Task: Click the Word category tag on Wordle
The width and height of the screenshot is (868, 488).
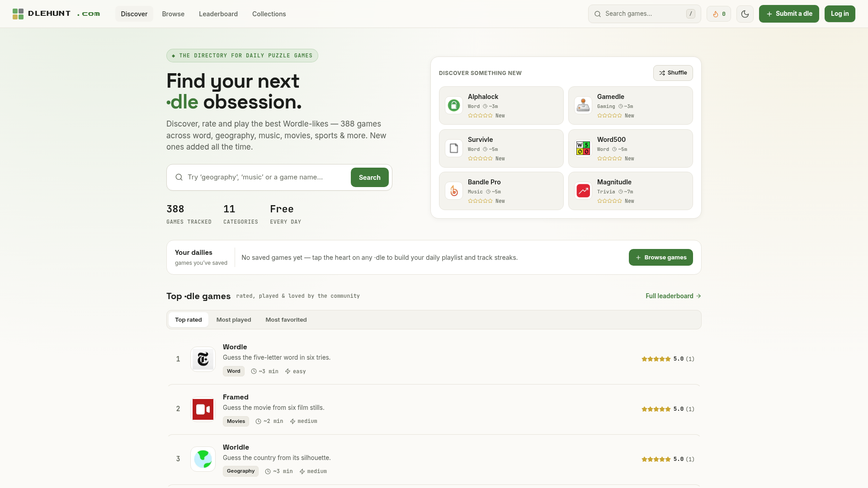Action: tap(234, 371)
